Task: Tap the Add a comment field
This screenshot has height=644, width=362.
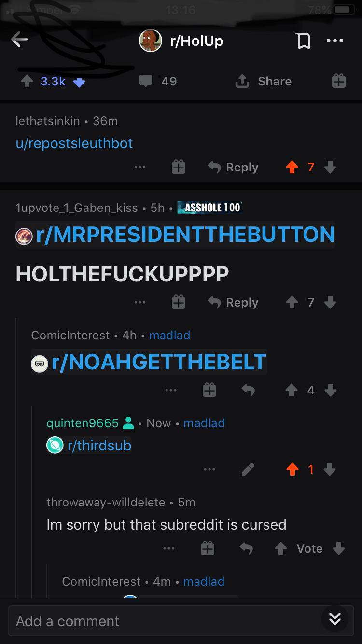Action: (164, 621)
